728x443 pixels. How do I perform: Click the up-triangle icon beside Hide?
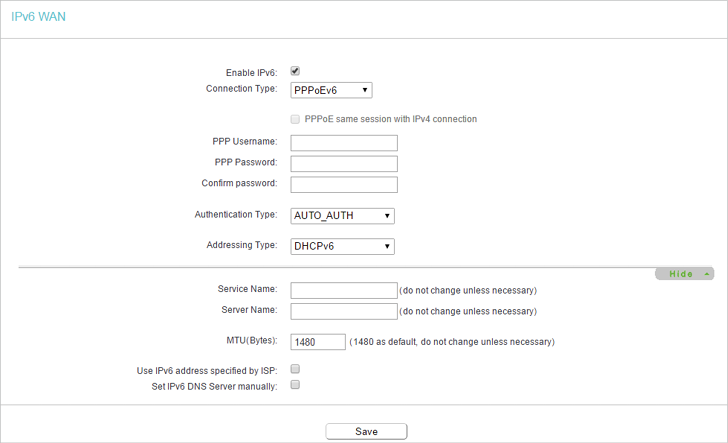click(x=707, y=274)
